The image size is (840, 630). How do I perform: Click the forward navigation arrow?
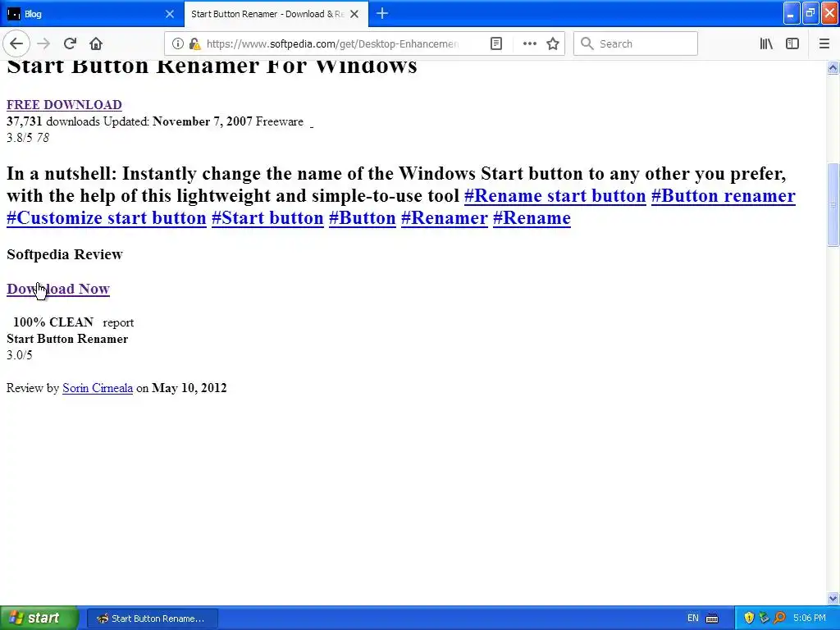point(43,43)
